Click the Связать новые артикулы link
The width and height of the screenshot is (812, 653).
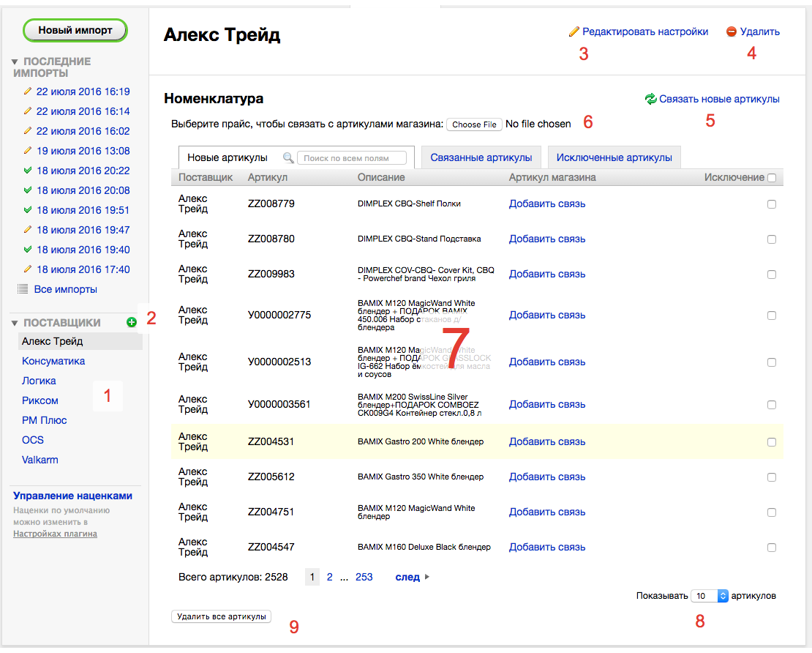(x=719, y=99)
